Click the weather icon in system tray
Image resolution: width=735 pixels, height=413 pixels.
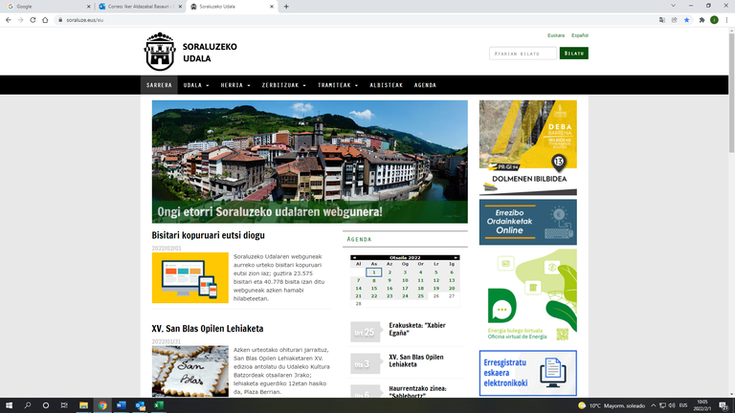[582, 405]
